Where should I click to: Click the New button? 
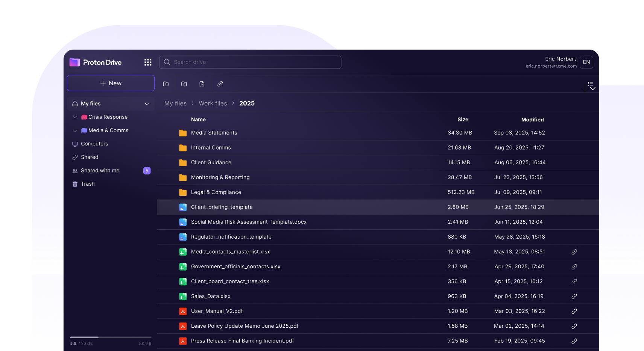tap(111, 83)
